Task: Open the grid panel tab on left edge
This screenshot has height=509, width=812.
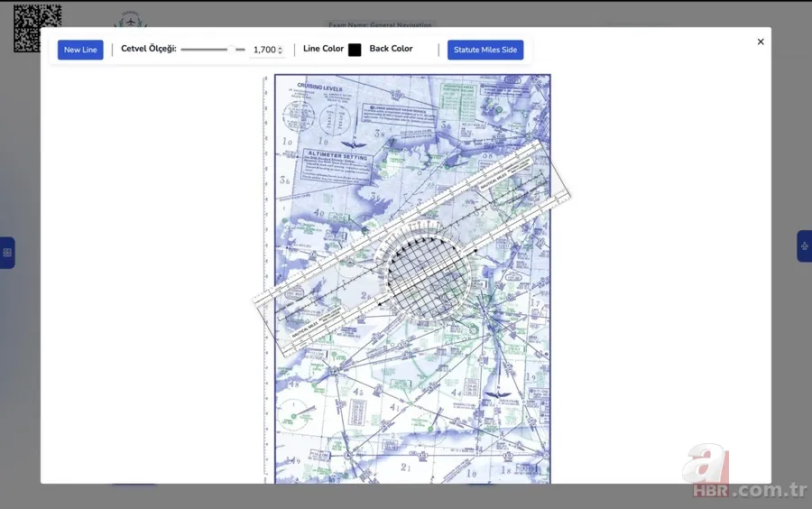Action: point(7,253)
